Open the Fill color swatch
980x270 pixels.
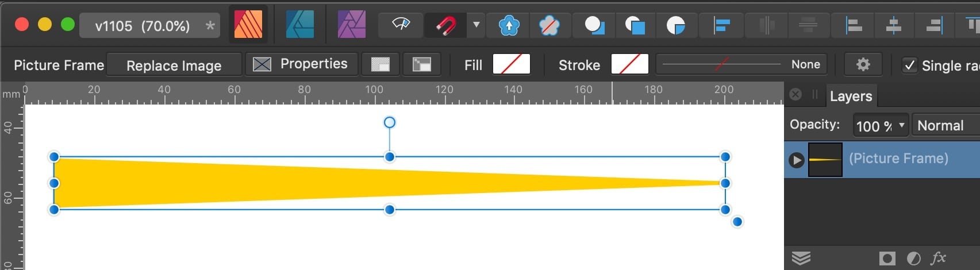click(x=511, y=64)
